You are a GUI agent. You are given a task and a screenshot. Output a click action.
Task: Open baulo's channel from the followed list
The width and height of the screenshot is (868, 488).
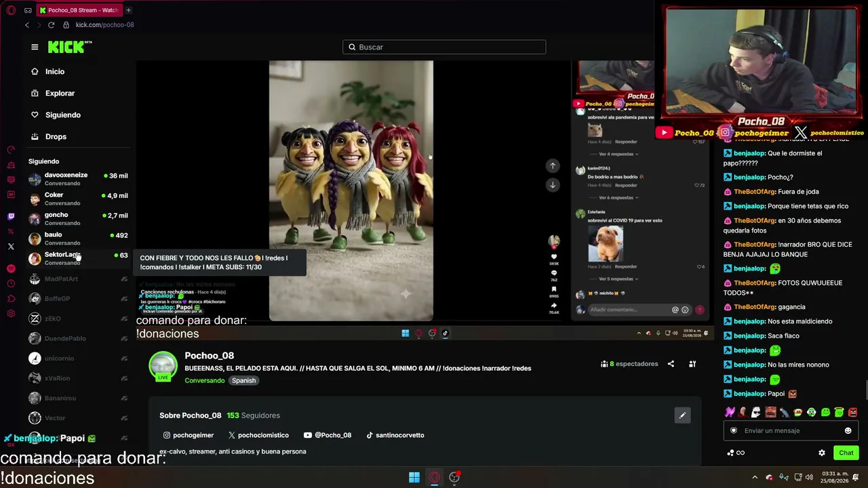click(x=78, y=238)
